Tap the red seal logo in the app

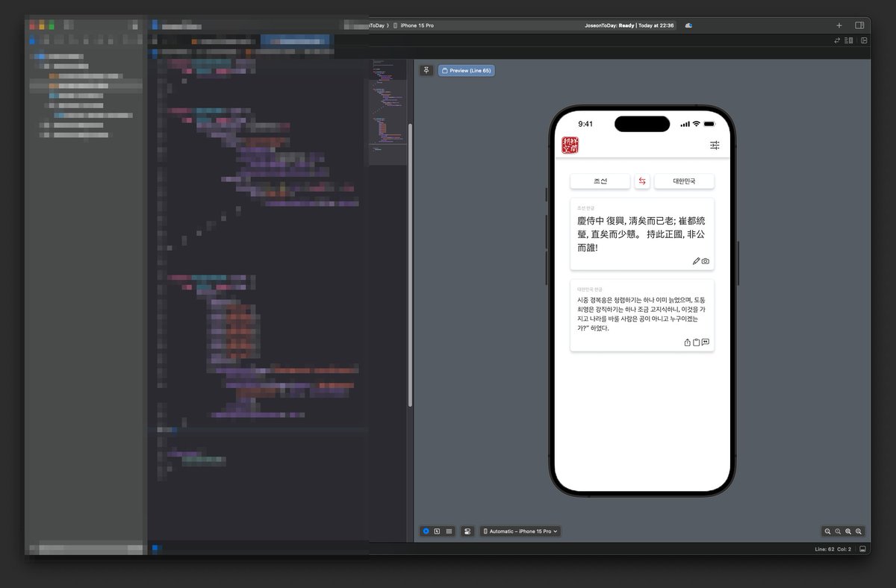click(x=571, y=146)
